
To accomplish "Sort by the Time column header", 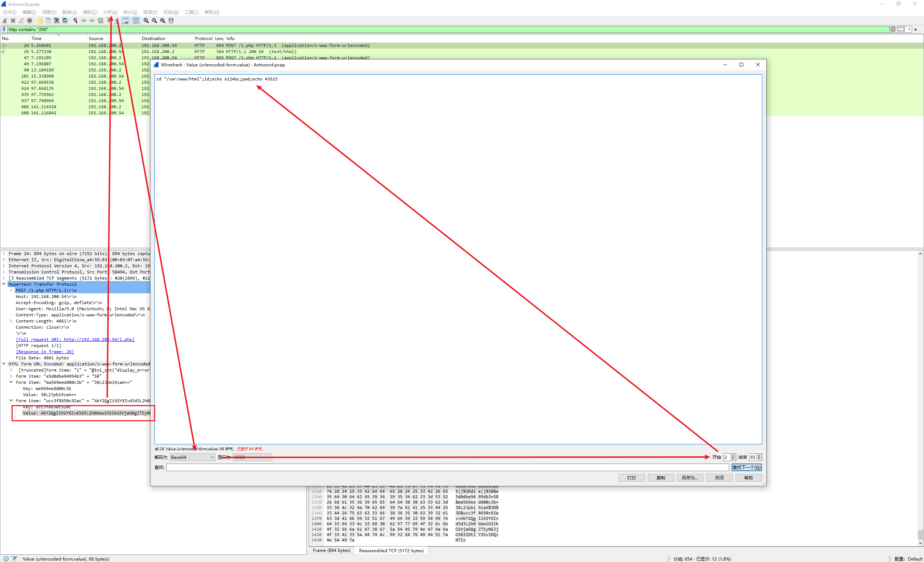I will 58,38.
